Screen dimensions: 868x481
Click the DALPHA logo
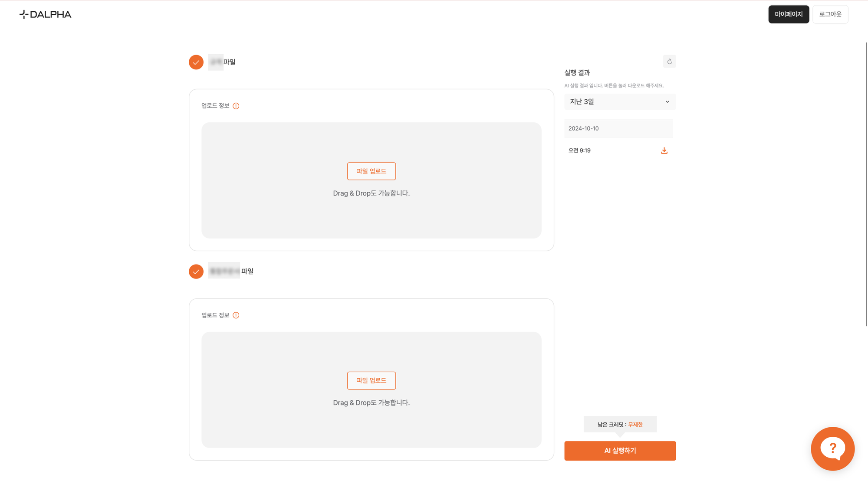45,14
